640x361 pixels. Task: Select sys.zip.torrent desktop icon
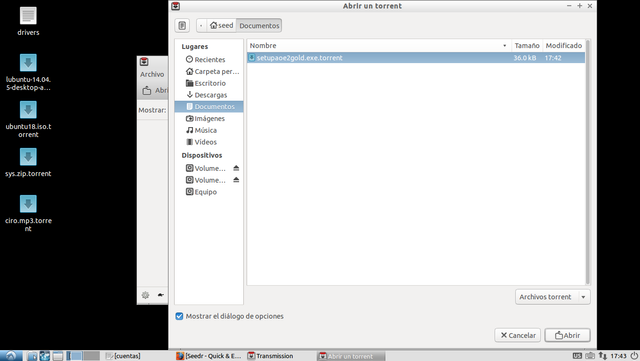(28, 162)
